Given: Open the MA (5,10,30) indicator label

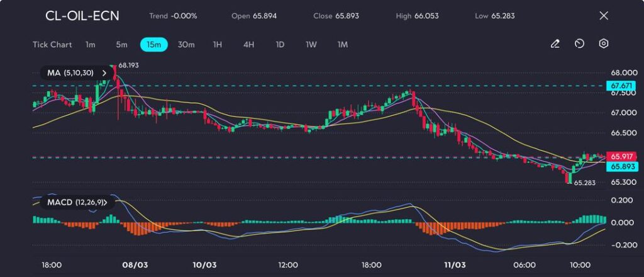Looking at the screenshot, I should point(70,73).
